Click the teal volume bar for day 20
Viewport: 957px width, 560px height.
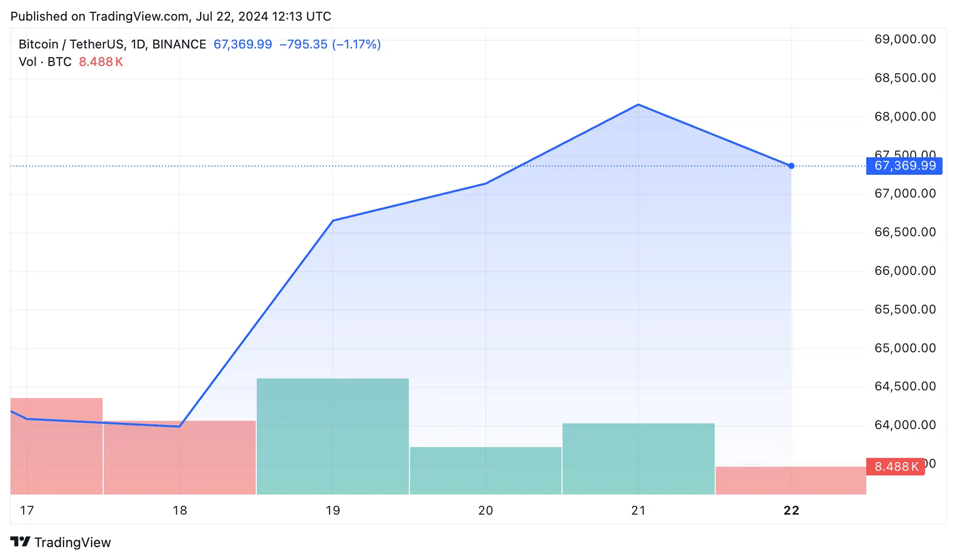tap(485, 470)
